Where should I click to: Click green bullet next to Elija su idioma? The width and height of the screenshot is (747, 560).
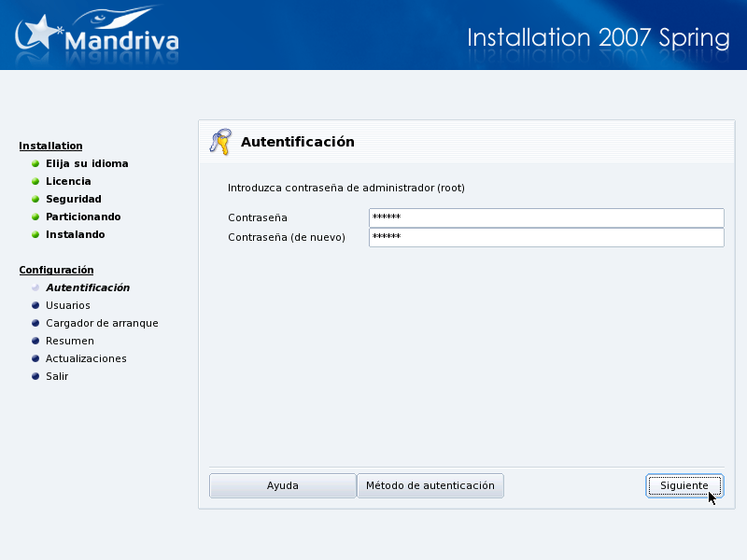point(35,163)
